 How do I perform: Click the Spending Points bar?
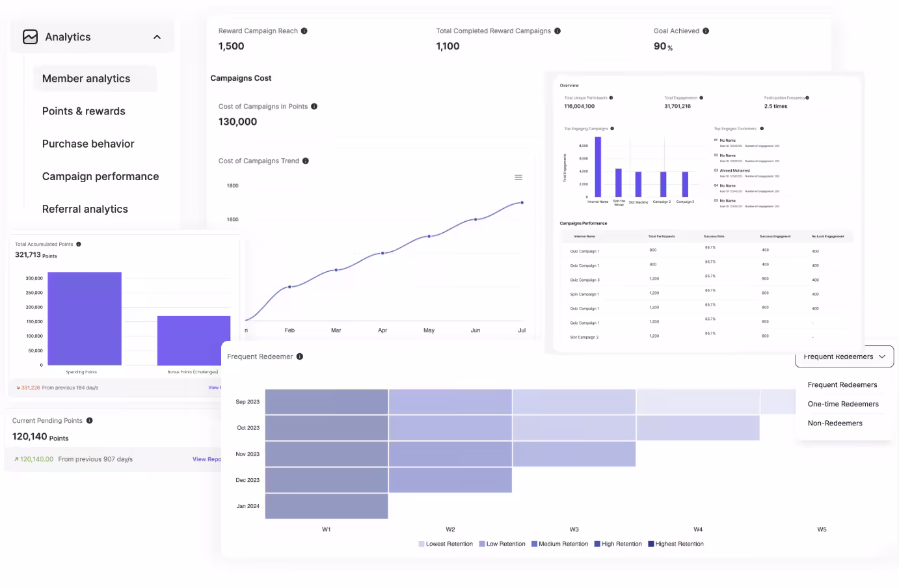(x=85, y=319)
